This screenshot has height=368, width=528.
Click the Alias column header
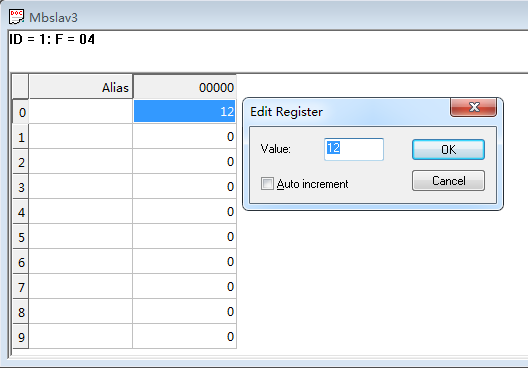click(x=81, y=87)
